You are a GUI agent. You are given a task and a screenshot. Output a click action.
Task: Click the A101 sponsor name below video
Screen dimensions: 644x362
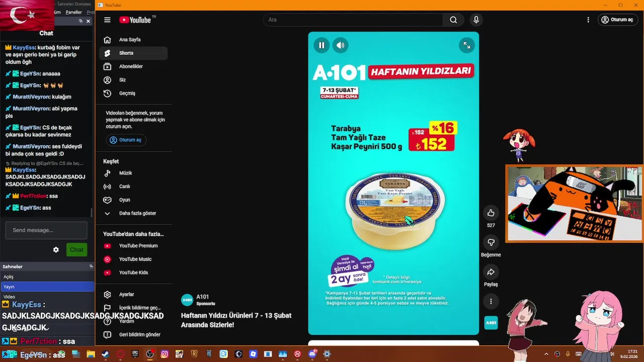coord(202,297)
